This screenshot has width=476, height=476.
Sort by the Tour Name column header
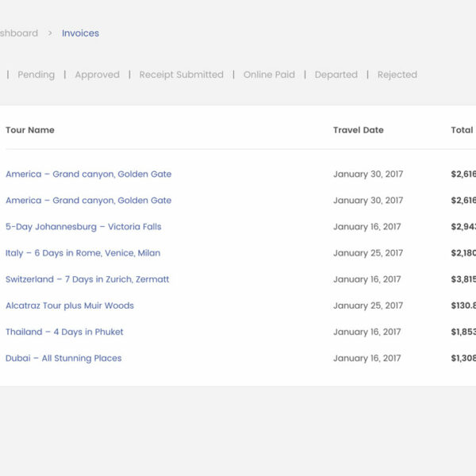pos(30,130)
